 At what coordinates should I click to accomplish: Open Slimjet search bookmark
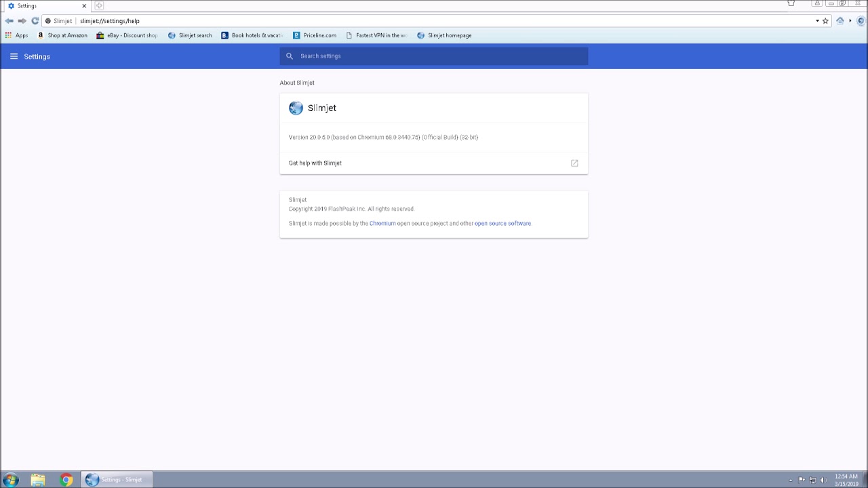click(x=190, y=35)
